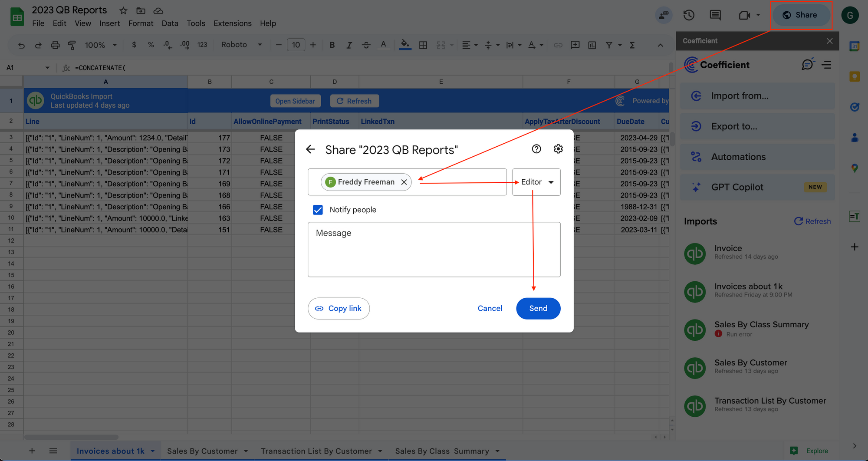Switch to Sales By Class Summary tab
Screen dimensions: 868x461
(x=442, y=451)
